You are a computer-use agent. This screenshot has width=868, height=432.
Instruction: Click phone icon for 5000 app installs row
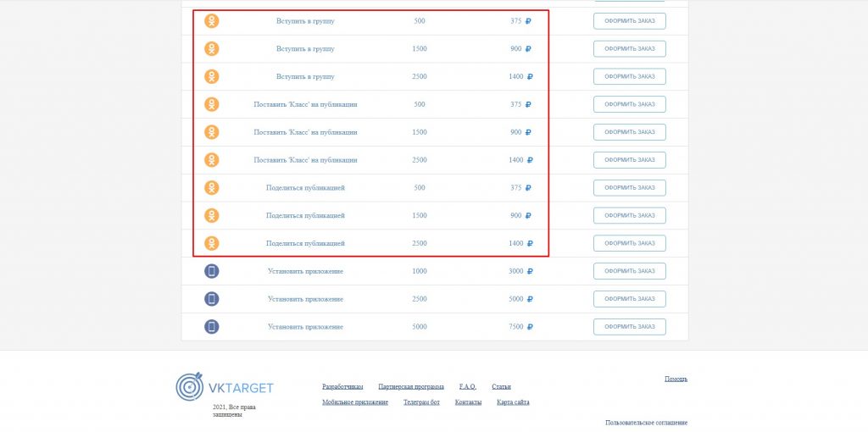[x=212, y=326]
